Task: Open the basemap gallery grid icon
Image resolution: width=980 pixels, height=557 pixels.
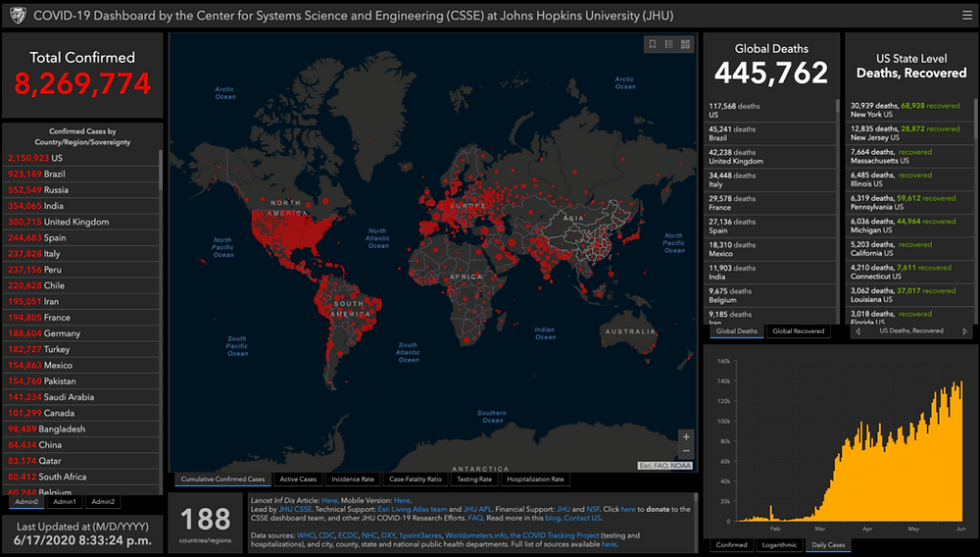Action: click(686, 44)
